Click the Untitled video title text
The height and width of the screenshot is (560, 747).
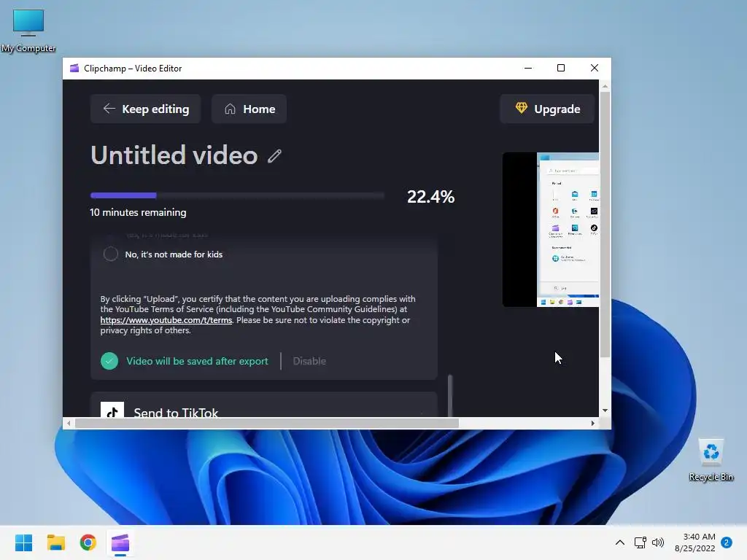pos(174,155)
